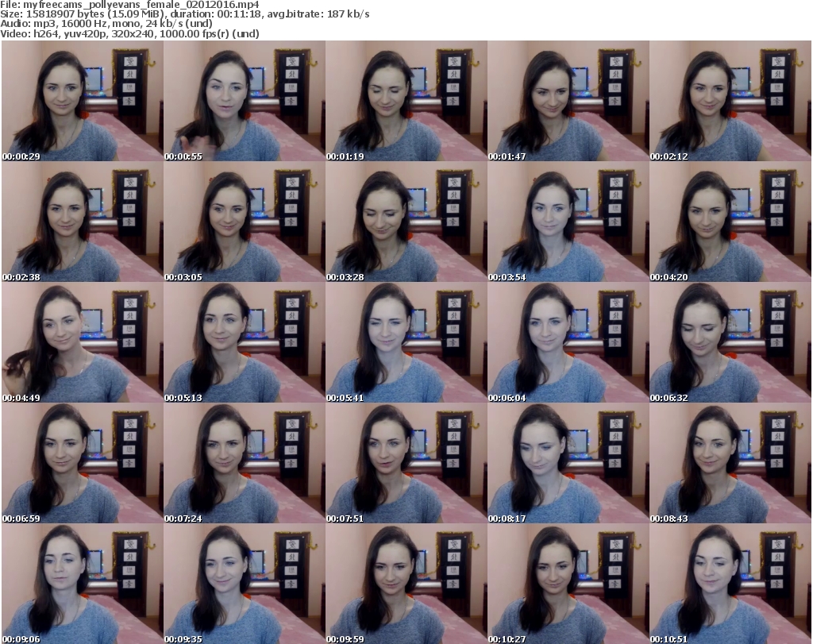
Task: Select the frame stamped 00:09:06
Action: [x=83, y=584]
